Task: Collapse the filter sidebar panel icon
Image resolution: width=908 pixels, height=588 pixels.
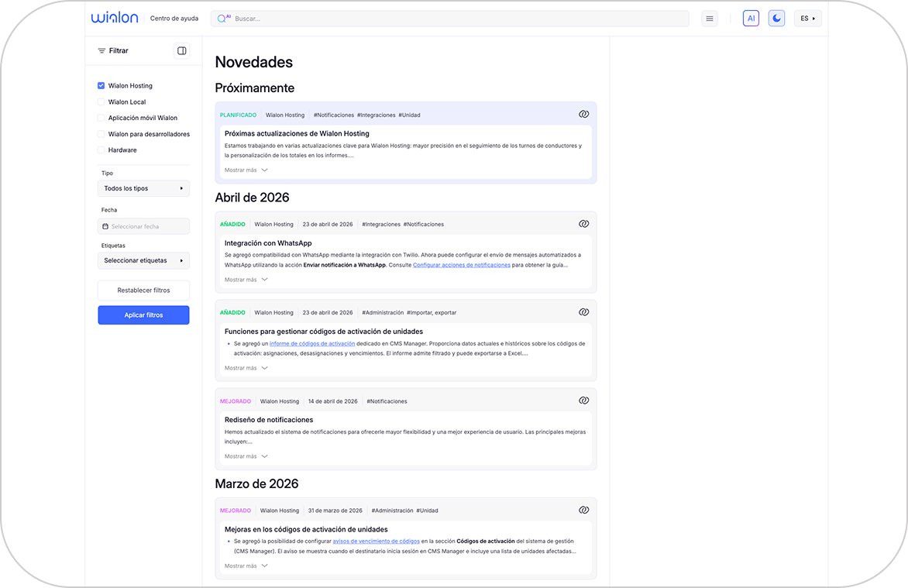Action: (182, 51)
